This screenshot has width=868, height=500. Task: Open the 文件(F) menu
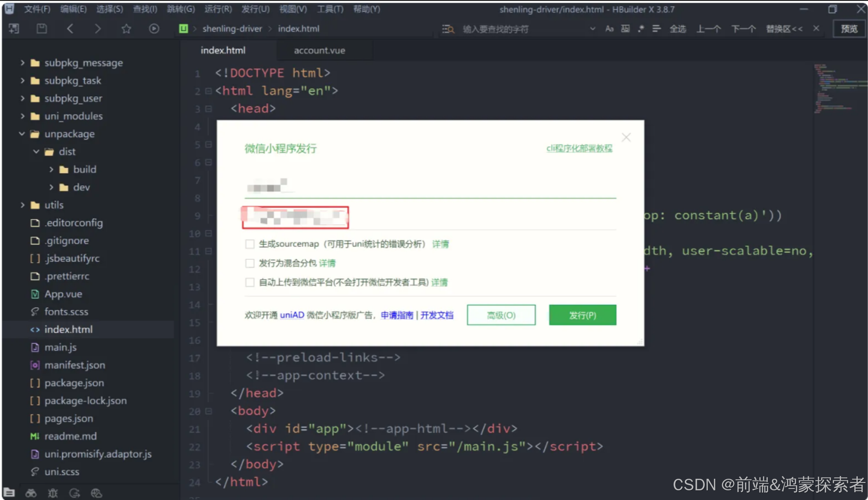(x=37, y=9)
